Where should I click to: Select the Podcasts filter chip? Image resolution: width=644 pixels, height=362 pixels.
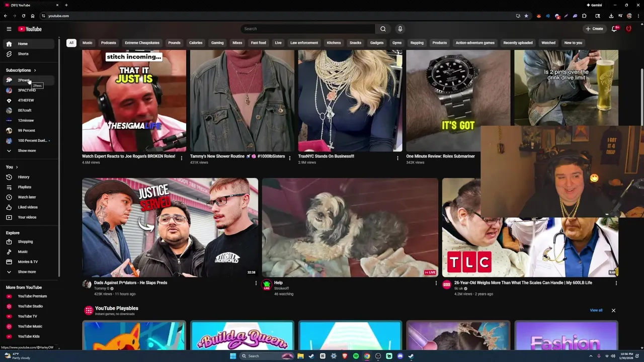coord(108,43)
